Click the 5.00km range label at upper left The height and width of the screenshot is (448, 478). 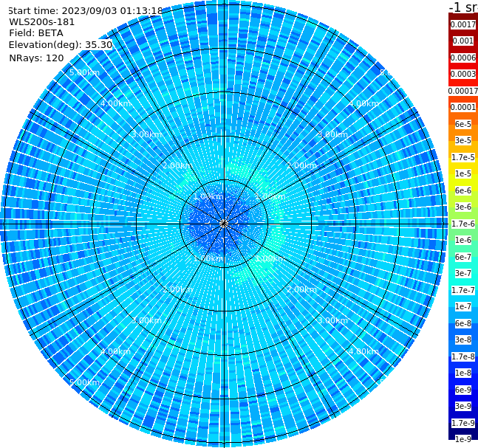pos(84,73)
